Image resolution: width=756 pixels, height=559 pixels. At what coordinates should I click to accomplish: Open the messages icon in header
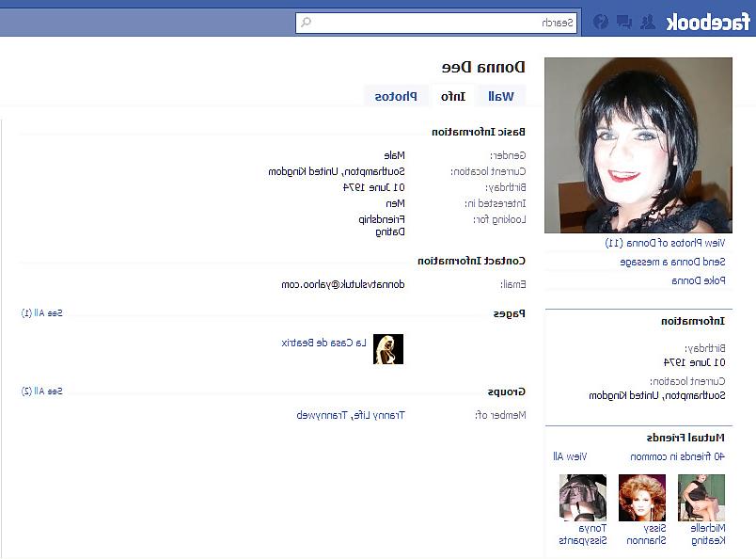pos(624,22)
